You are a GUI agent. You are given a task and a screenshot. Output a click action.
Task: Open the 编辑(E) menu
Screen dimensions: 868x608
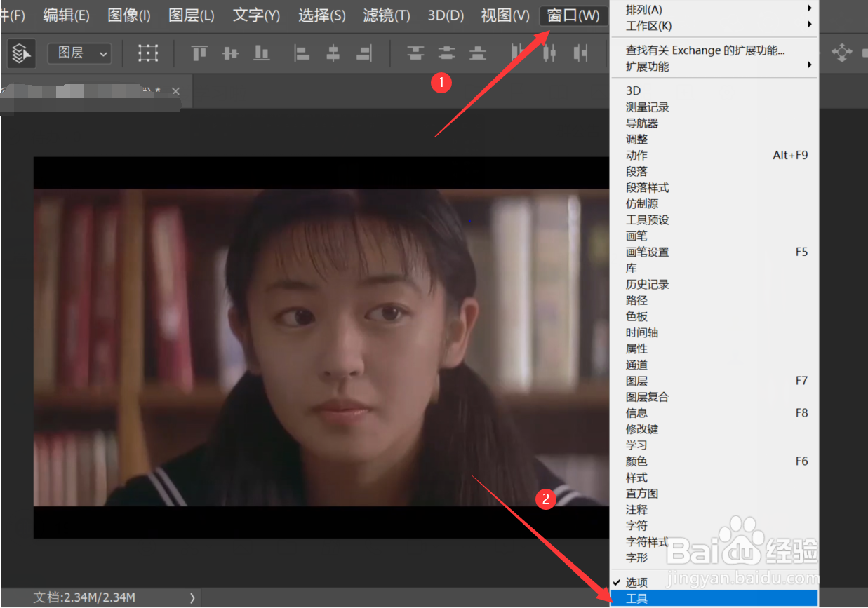pos(66,15)
